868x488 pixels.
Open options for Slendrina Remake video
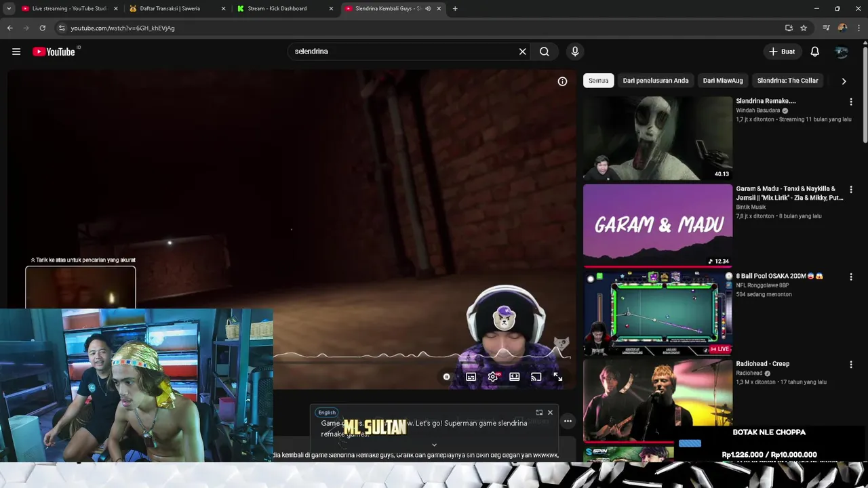click(x=851, y=102)
